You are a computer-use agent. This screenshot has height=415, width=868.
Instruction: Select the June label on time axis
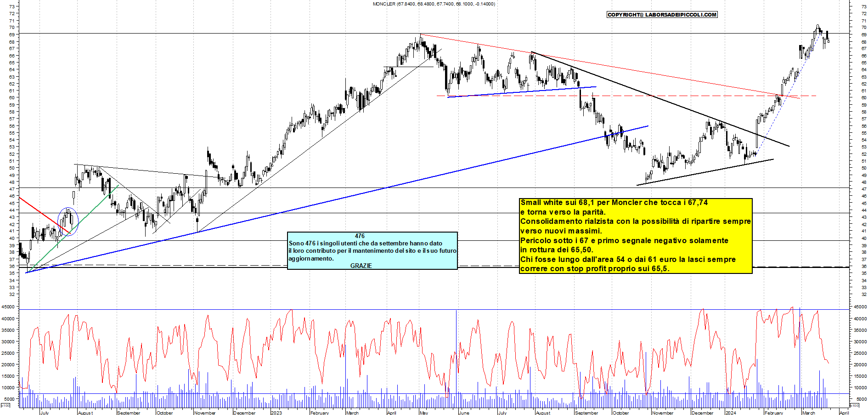click(464, 413)
